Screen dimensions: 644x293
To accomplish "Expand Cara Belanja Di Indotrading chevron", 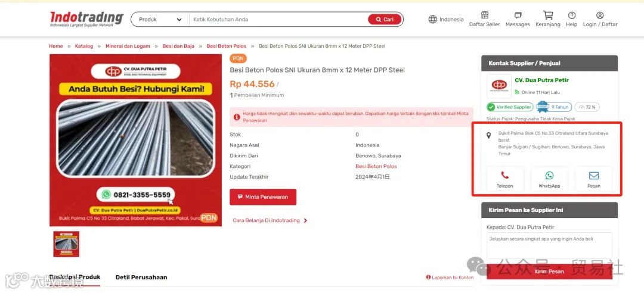I will click(x=305, y=221).
